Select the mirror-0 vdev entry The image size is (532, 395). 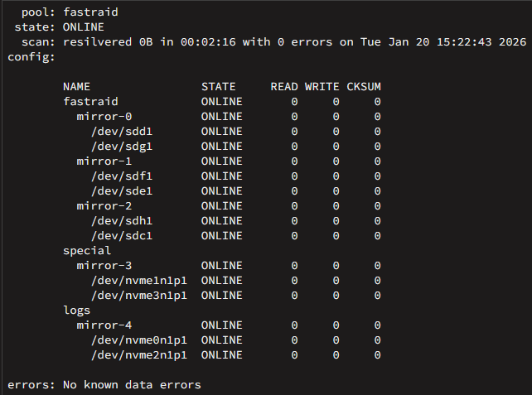coord(104,117)
